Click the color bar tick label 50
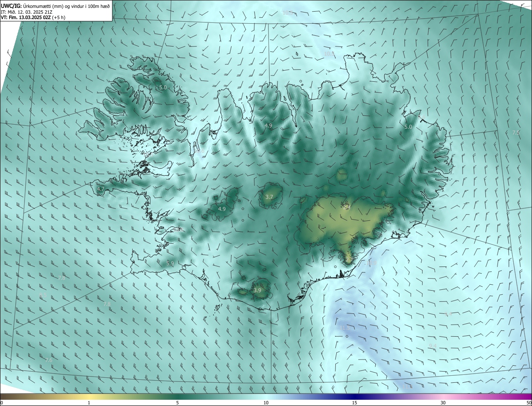The image size is (532, 406). 529,403
